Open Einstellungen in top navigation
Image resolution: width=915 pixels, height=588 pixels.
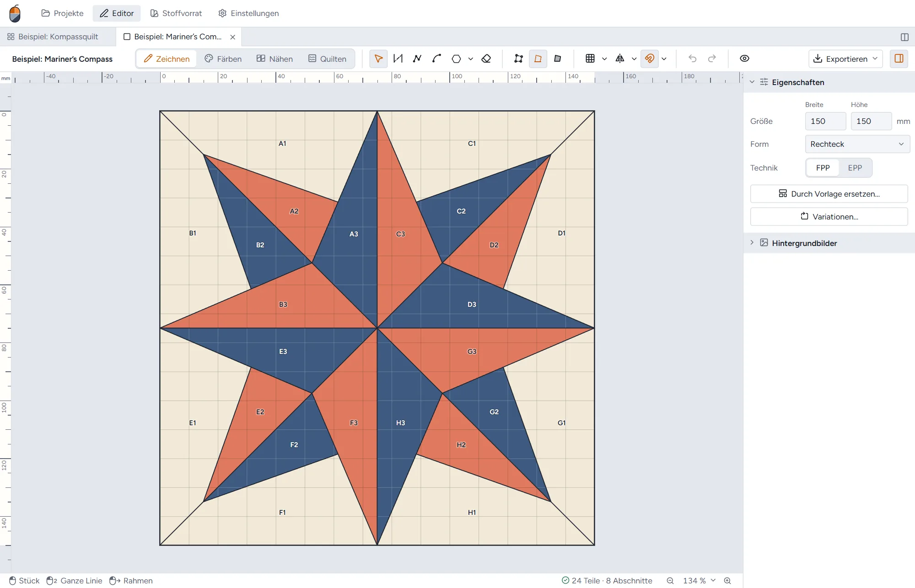pos(248,13)
